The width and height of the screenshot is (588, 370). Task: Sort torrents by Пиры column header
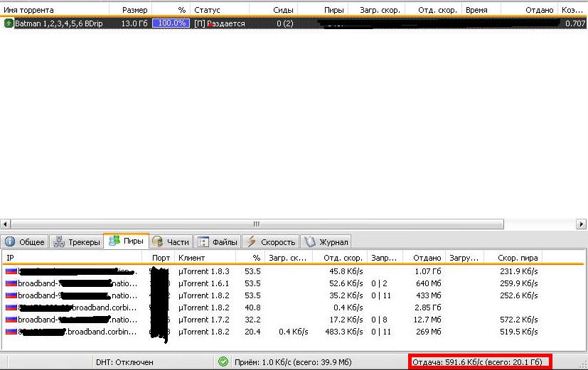(323, 10)
